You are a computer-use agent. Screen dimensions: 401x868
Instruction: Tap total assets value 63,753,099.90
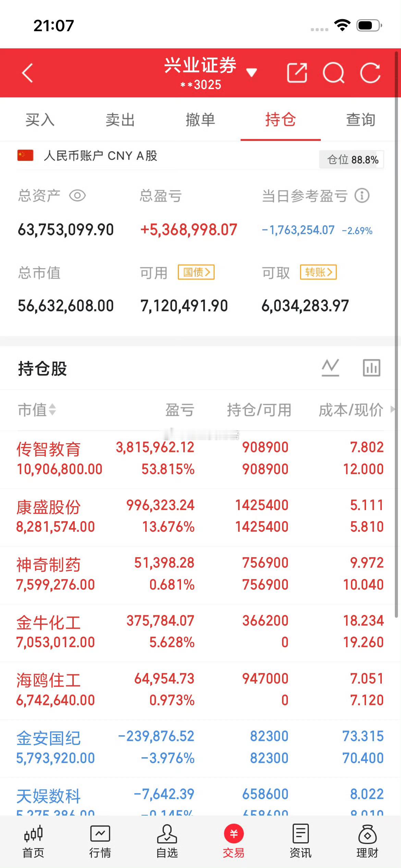66,230
